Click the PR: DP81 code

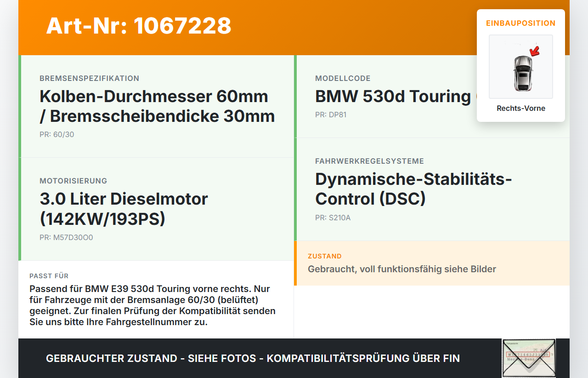pyautogui.click(x=331, y=115)
